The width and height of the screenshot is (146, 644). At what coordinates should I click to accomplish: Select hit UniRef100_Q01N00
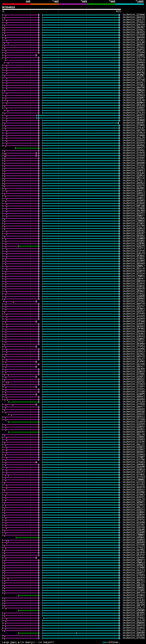tap(134, 595)
